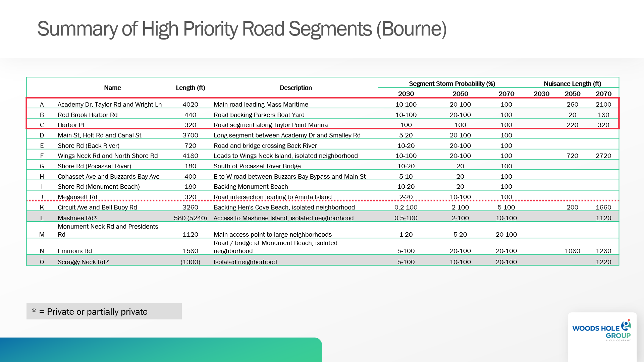
Task: Select 'Road backing Parkers Boat Yard' description
Action: [259, 115]
